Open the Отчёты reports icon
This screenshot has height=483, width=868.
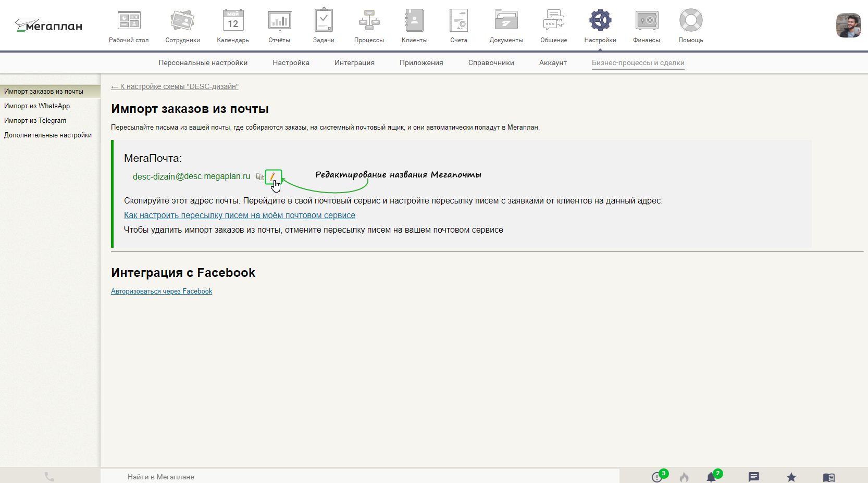(280, 21)
